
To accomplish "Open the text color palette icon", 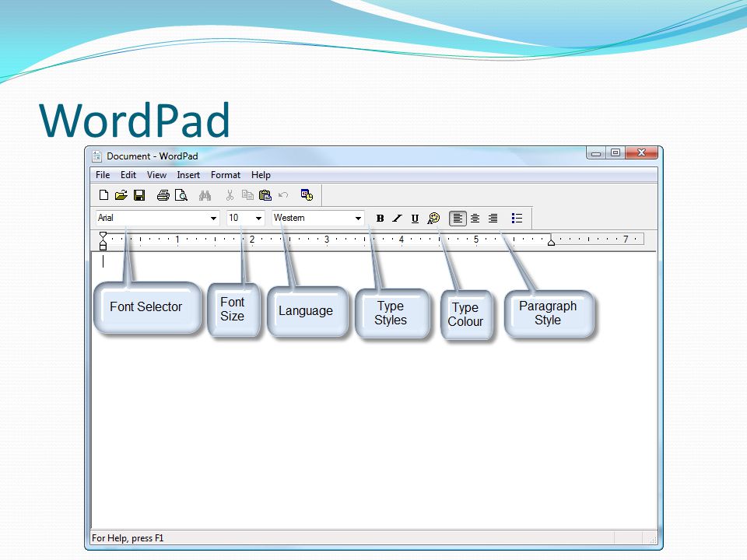I will point(433,218).
